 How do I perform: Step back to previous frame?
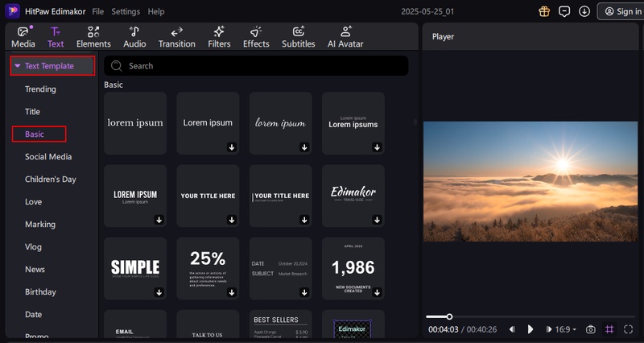512,329
